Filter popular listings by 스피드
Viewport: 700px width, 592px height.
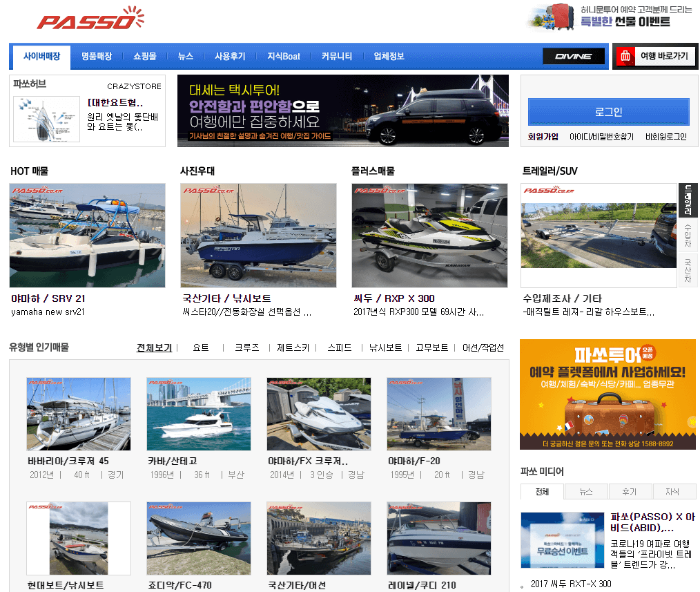(339, 347)
